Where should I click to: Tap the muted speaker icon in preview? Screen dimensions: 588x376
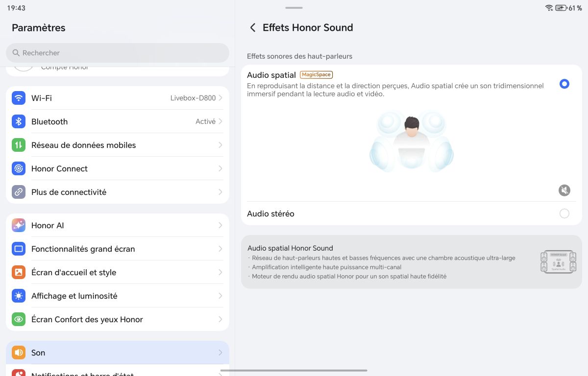pyautogui.click(x=564, y=190)
